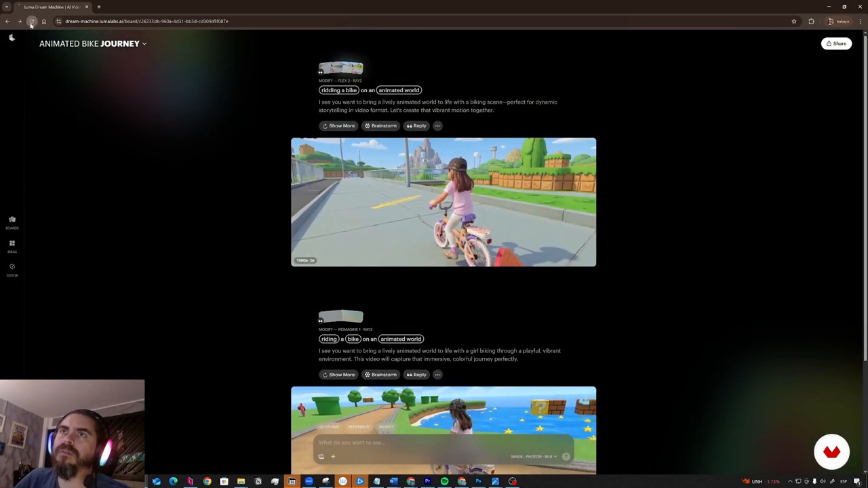Go forward using the browser forward arrow

coord(20,21)
